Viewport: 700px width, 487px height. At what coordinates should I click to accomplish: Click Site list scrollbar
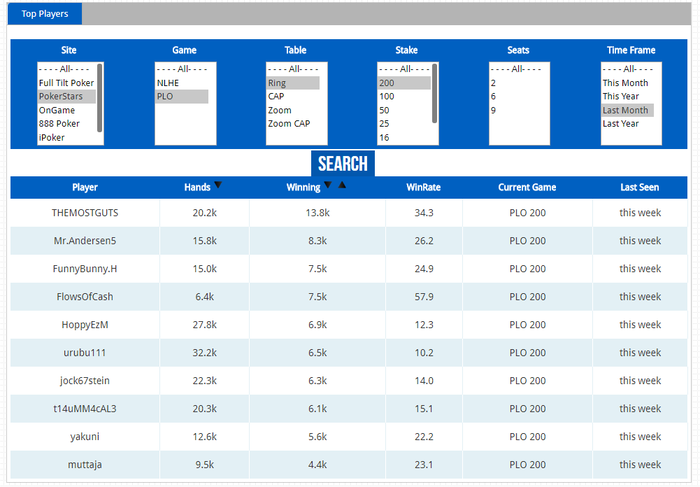[100, 98]
